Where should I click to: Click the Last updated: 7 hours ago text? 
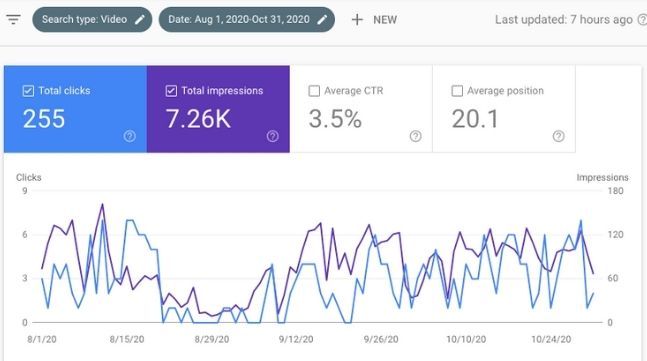coord(564,19)
